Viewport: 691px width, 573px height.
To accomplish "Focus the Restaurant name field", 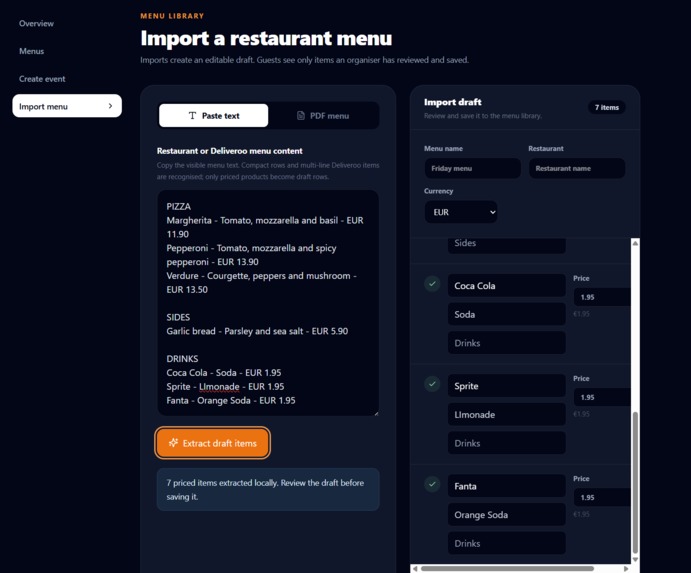I will 577,168.
